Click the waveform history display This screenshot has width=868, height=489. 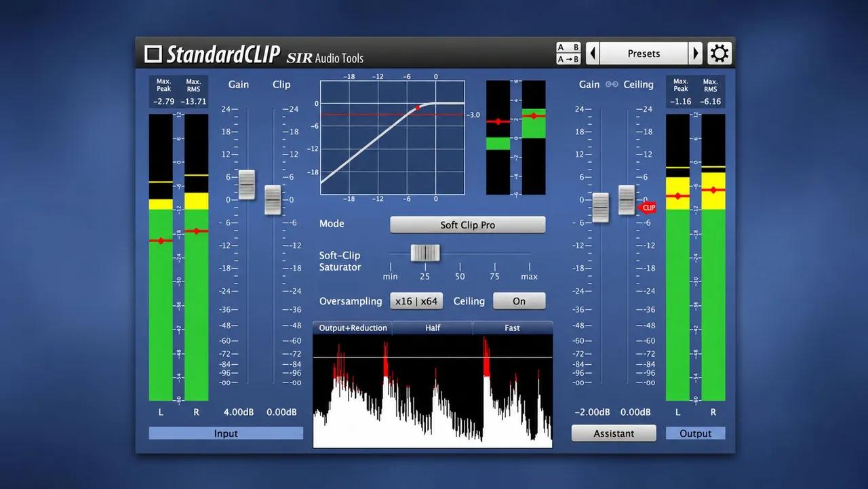pyautogui.click(x=433, y=391)
